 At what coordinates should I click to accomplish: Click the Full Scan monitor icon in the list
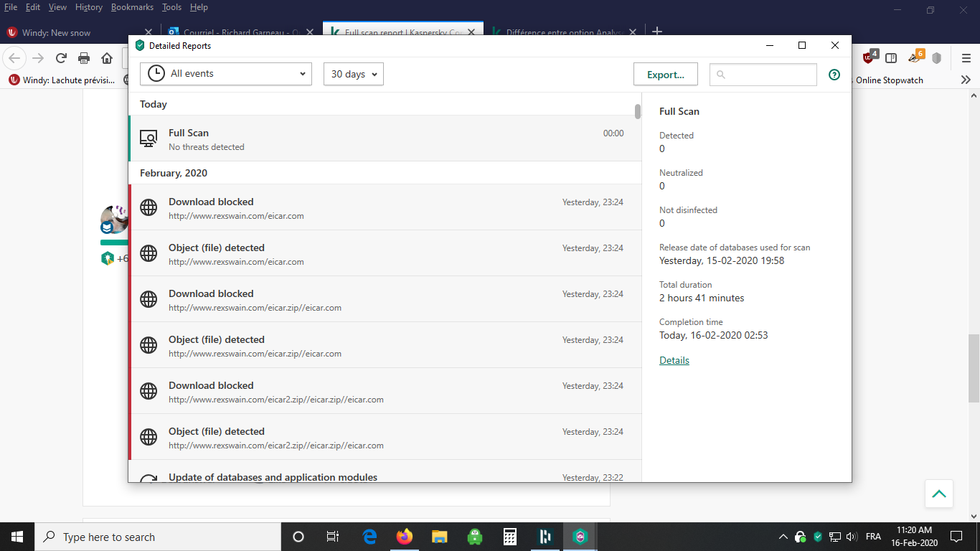coord(149,138)
